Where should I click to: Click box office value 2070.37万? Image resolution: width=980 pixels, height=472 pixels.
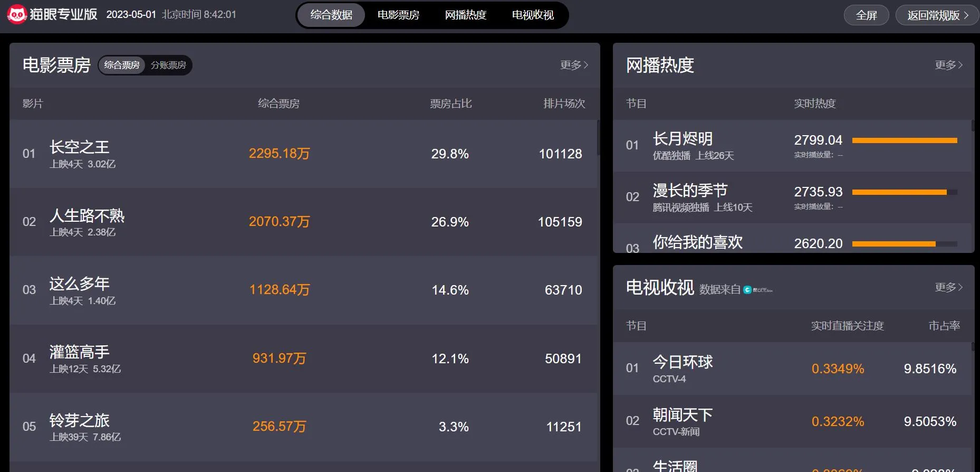pyautogui.click(x=280, y=222)
